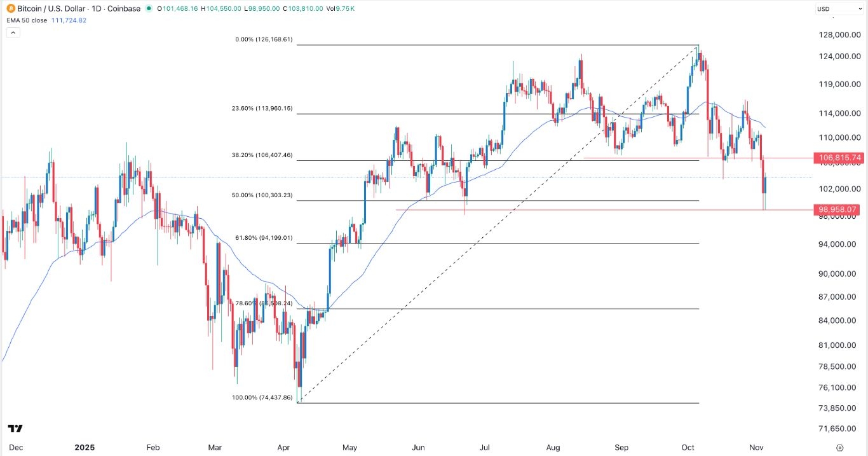Click the 2025 year label on the time axis
Image resolution: width=868 pixels, height=456 pixels.
pos(85,447)
